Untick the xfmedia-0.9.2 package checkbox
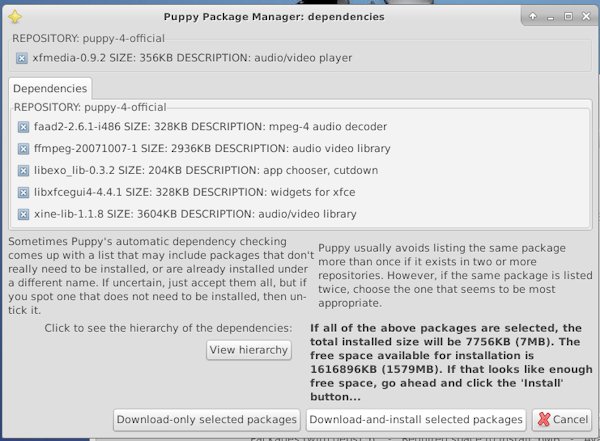 tap(22, 59)
